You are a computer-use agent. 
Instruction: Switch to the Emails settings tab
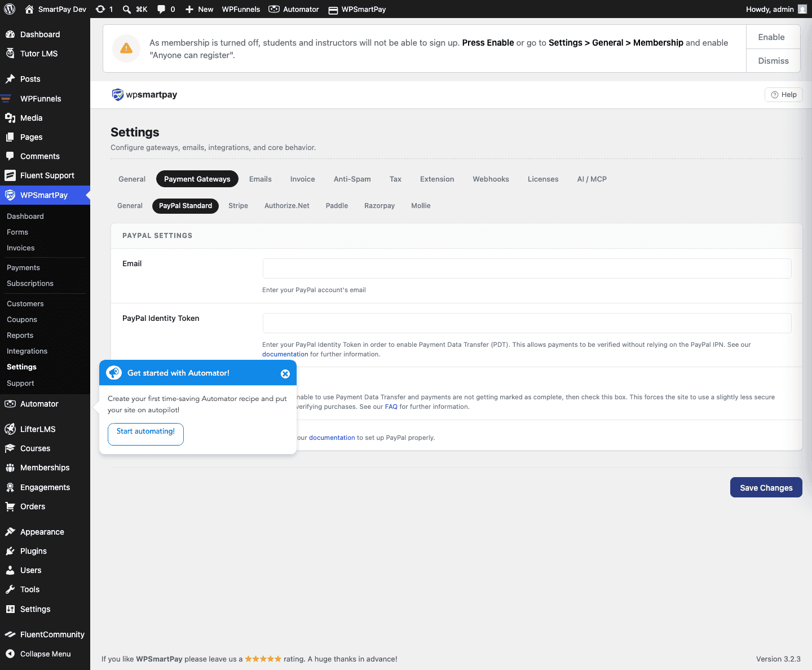[261, 179]
